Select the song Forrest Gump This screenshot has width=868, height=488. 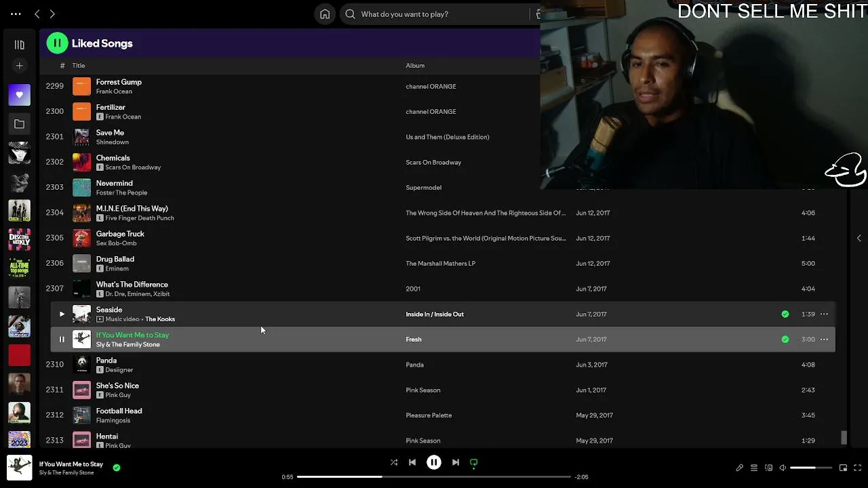(119, 82)
